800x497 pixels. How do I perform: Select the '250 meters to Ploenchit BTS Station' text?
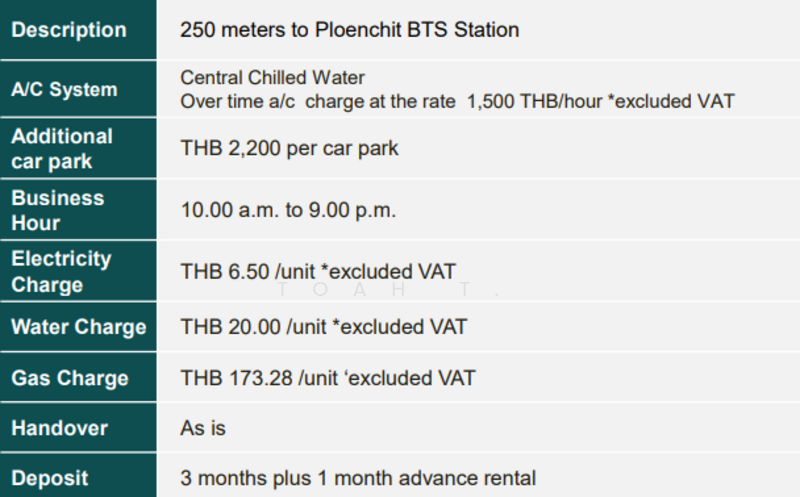coord(349,30)
